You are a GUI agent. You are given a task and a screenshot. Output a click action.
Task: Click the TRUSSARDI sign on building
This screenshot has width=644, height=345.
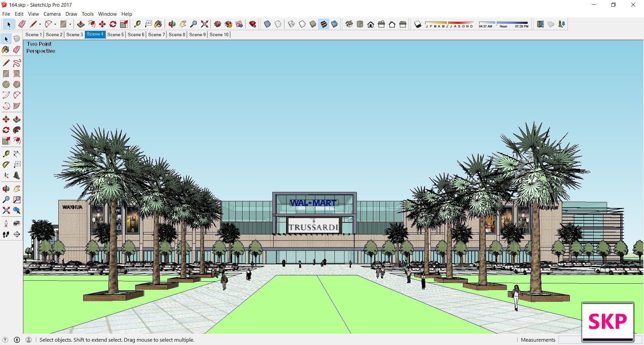pos(313,225)
